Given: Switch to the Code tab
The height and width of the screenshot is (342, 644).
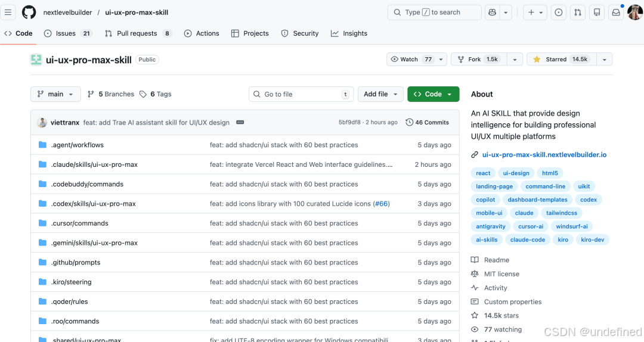Looking at the screenshot, I should click(x=18, y=33).
